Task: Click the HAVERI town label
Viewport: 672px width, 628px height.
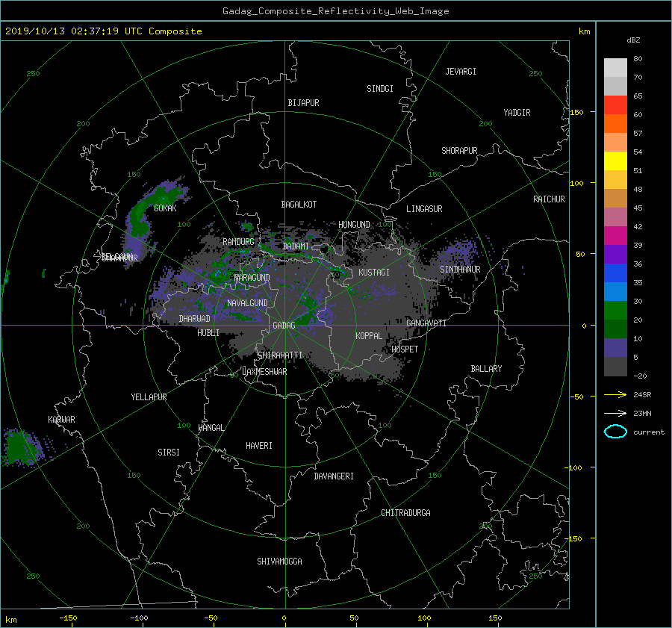Action: 259,446
